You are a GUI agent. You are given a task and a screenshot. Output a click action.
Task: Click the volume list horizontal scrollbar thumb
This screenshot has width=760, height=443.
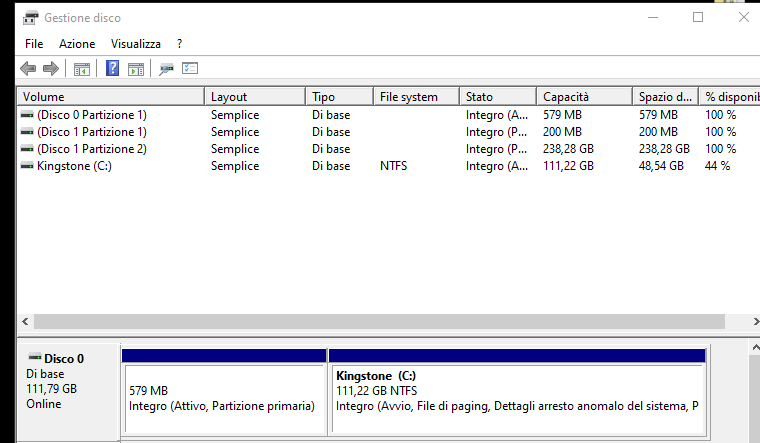[380, 321]
